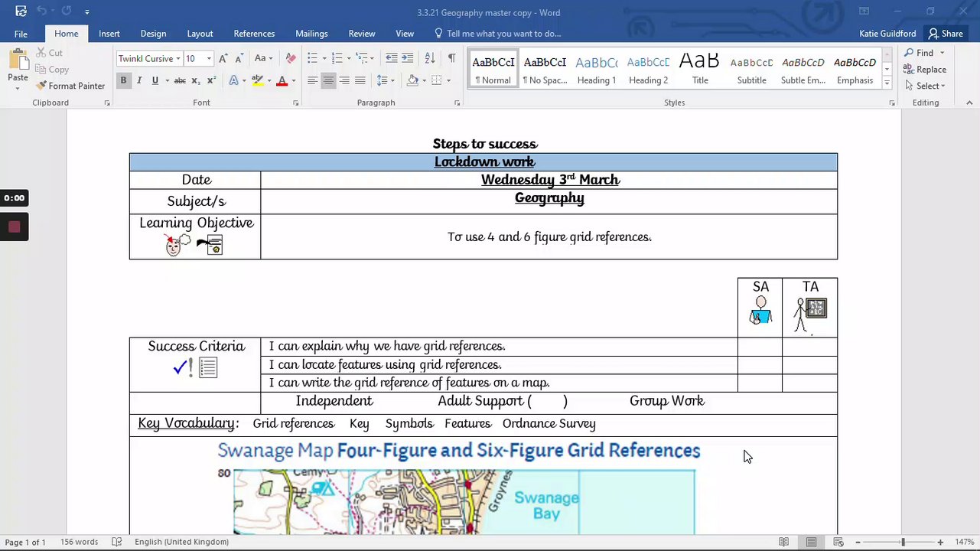The width and height of the screenshot is (980, 551).
Task: Align text to the left
Action: pyautogui.click(x=312, y=80)
